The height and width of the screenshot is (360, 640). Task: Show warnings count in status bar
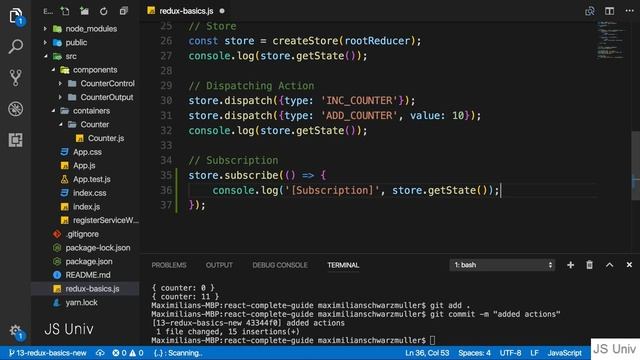pos(137,353)
